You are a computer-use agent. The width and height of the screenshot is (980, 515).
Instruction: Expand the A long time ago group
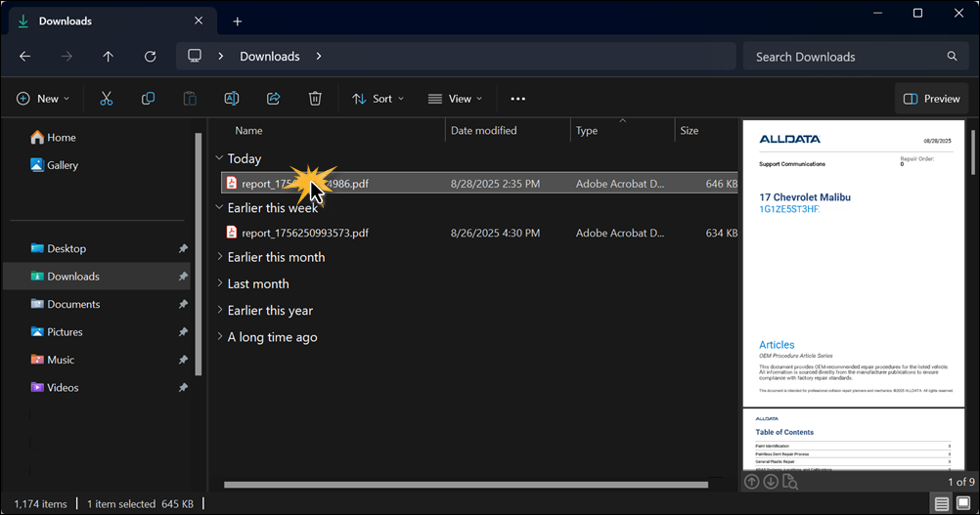219,336
